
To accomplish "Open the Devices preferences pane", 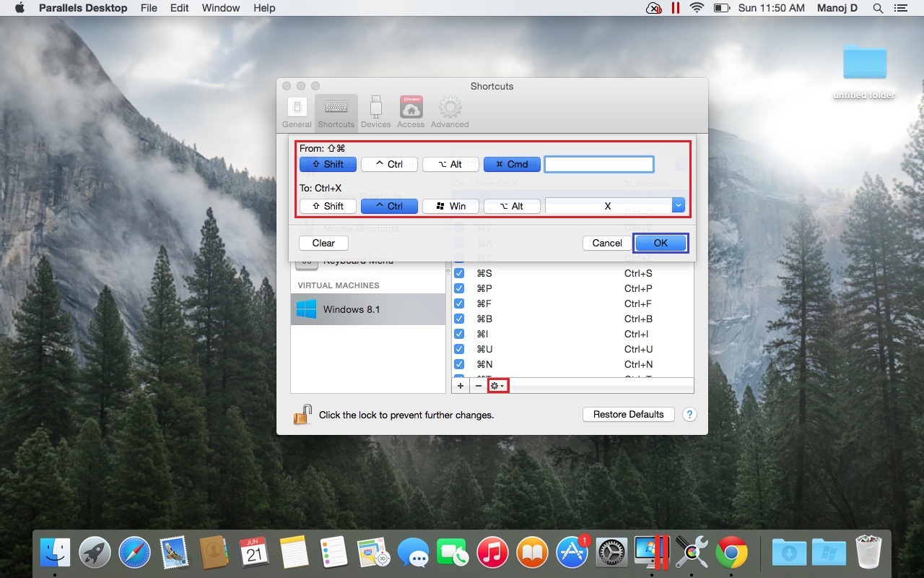I will pyautogui.click(x=375, y=112).
